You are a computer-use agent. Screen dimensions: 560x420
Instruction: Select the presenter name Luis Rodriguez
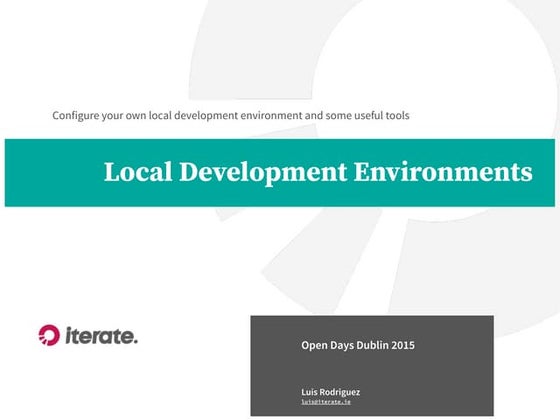330,392
